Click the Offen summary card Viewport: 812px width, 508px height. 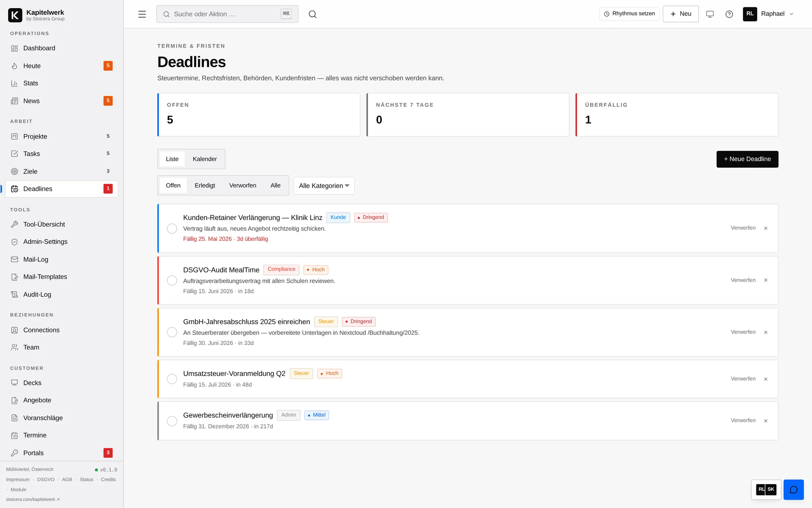(x=259, y=115)
